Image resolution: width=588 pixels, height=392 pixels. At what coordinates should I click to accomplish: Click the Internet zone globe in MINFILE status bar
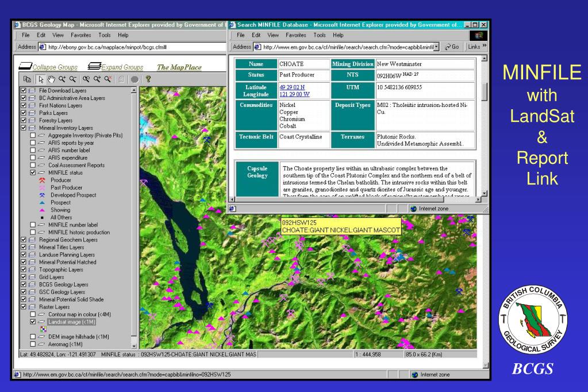tap(414, 209)
